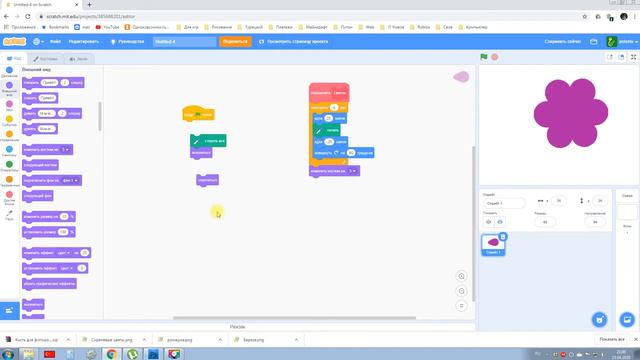The width and height of the screenshot is (640, 360).
Task: Switch to the Звуки tab
Action: (x=79, y=59)
